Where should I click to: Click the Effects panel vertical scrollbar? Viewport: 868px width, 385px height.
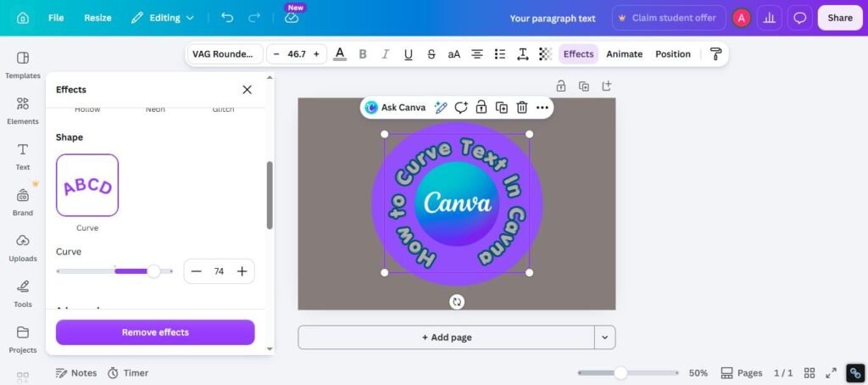tap(270, 195)
